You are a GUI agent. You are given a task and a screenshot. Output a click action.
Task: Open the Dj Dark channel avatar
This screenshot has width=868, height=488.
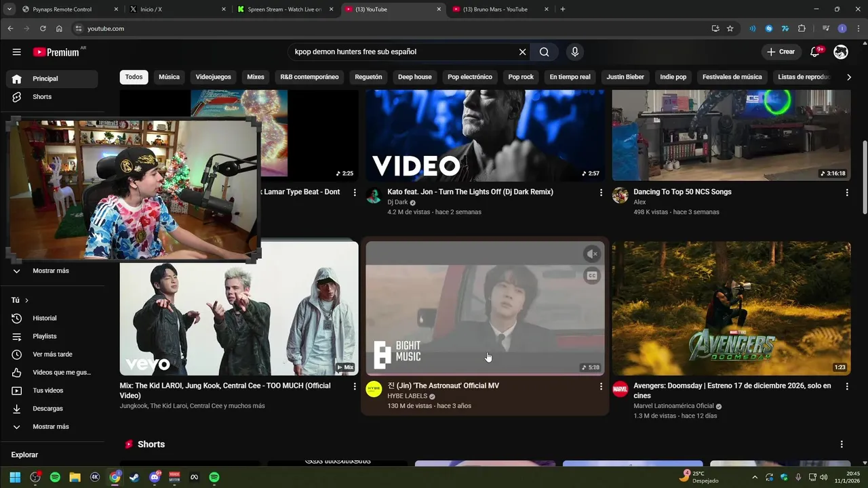click(x=374, y=196)
